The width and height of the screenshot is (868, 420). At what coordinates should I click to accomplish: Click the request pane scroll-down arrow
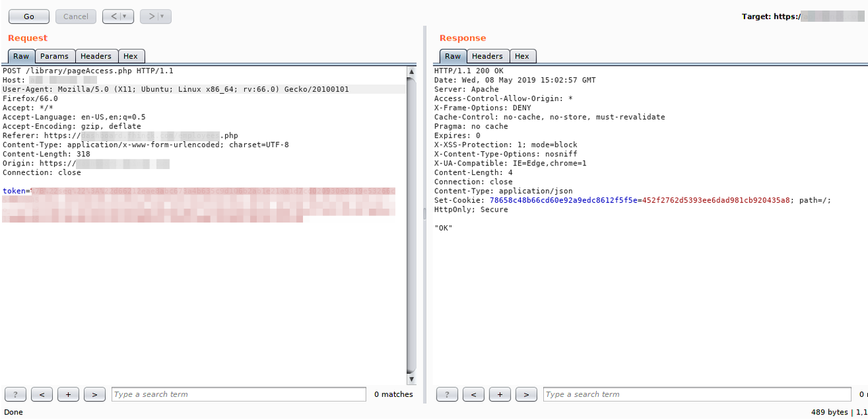[412, 379]
